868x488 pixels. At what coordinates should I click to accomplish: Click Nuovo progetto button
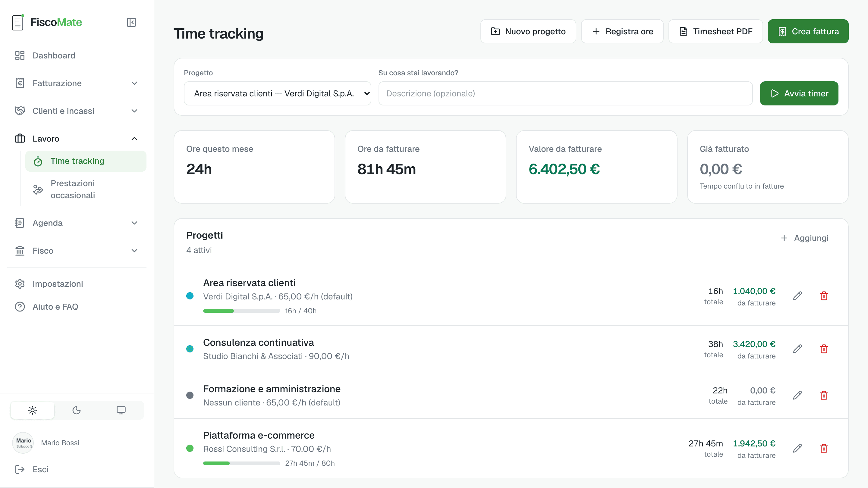coord(528,31)
